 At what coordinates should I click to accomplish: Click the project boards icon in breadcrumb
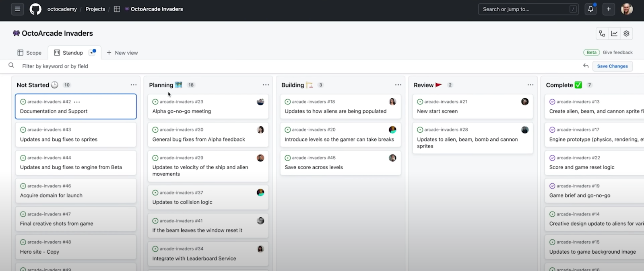(x=117, y=9)
